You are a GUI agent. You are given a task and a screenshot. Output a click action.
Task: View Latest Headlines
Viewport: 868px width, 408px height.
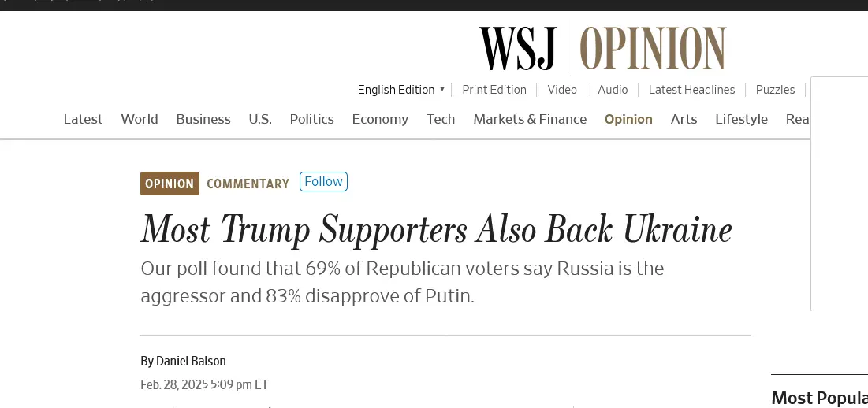pos(691,90)
